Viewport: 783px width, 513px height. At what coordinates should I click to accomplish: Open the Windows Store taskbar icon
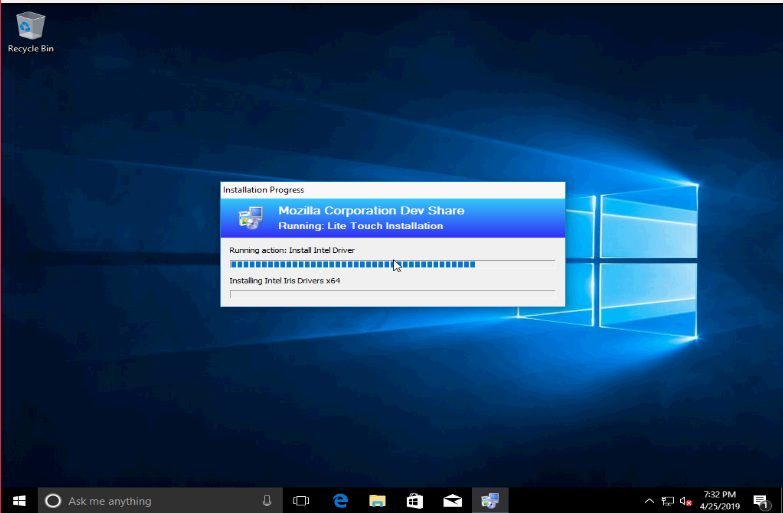pos(415,501)
